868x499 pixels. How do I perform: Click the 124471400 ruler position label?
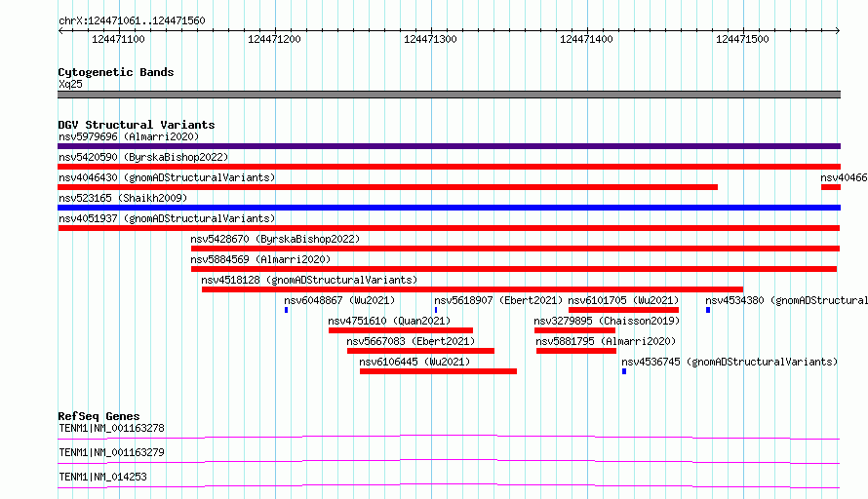pos(586,39)
